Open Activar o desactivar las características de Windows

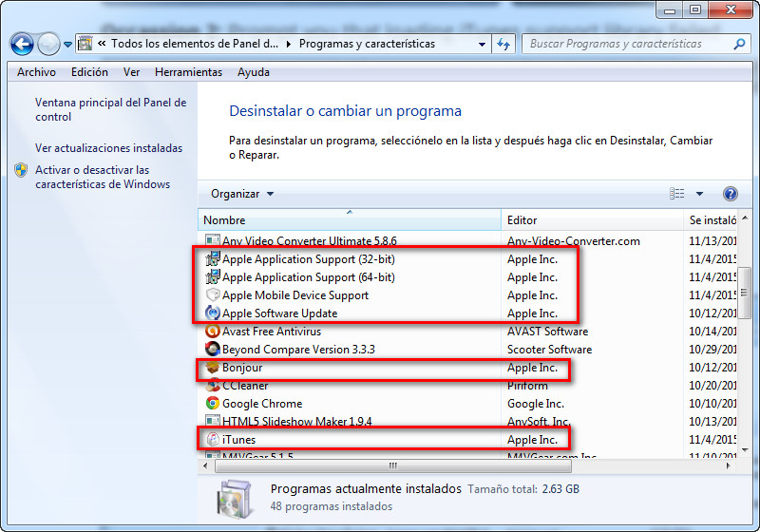coord(103,177)
